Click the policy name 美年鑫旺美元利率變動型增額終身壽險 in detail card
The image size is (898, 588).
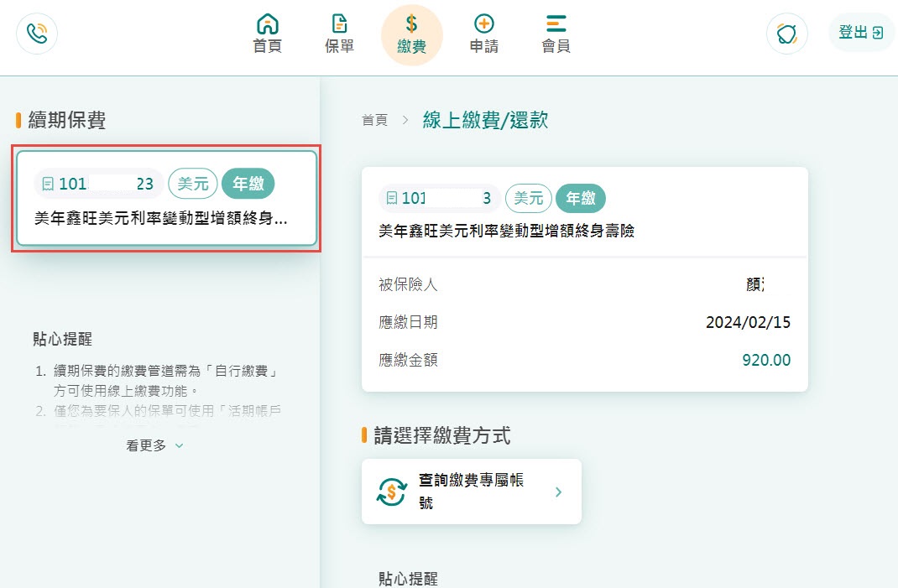click(x=506, y=231)
